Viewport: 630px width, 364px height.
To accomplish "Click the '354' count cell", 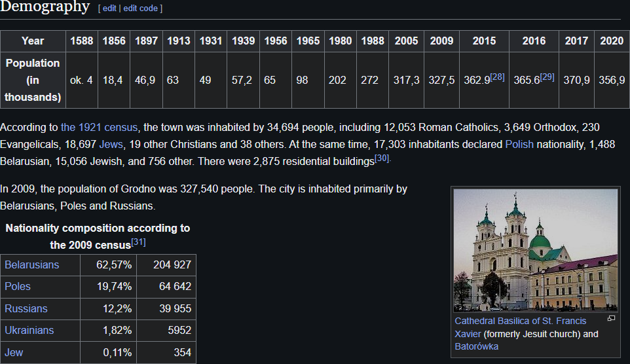I will [x=166, y=352].
